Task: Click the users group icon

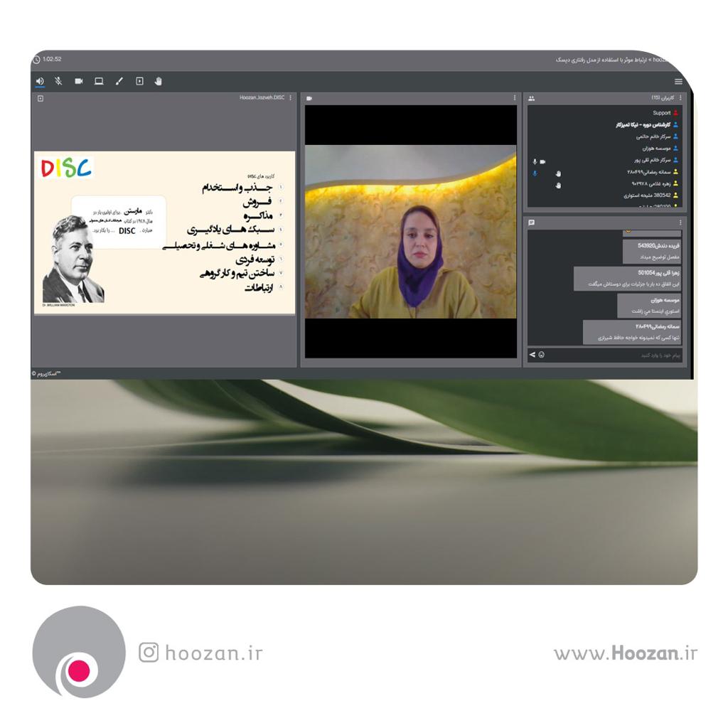Action: 532,98
